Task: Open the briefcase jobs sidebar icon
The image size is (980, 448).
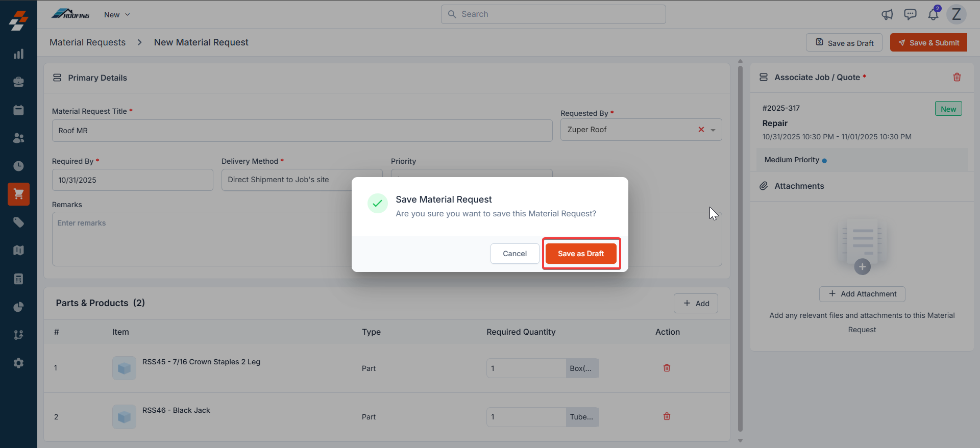Action: point(18,82)
